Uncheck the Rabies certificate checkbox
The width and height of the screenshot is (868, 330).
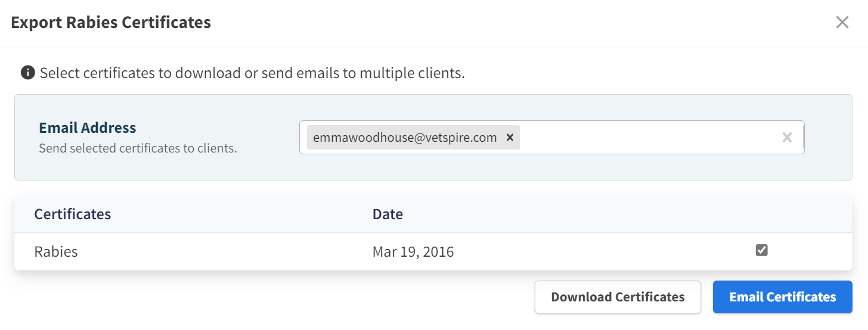761,251
